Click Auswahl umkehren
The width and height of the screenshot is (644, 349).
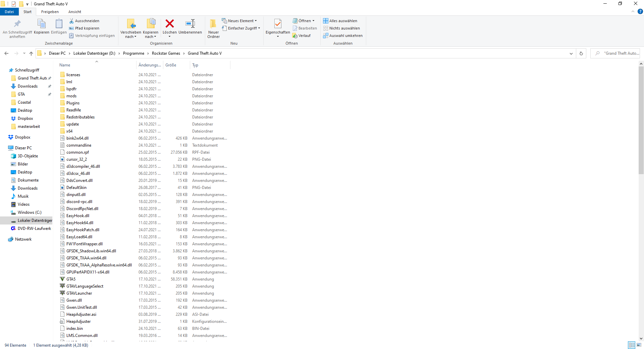(x=343, y=36)
